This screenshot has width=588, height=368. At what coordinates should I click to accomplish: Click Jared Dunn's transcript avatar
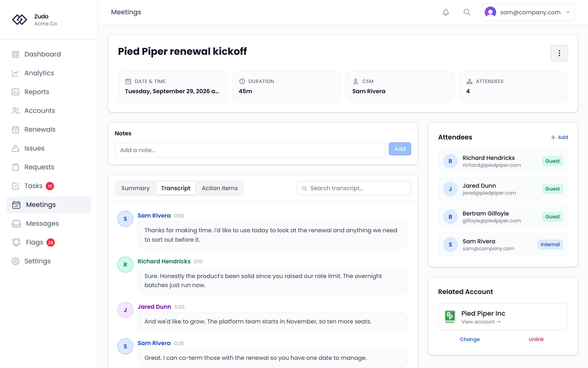(125, 310)
